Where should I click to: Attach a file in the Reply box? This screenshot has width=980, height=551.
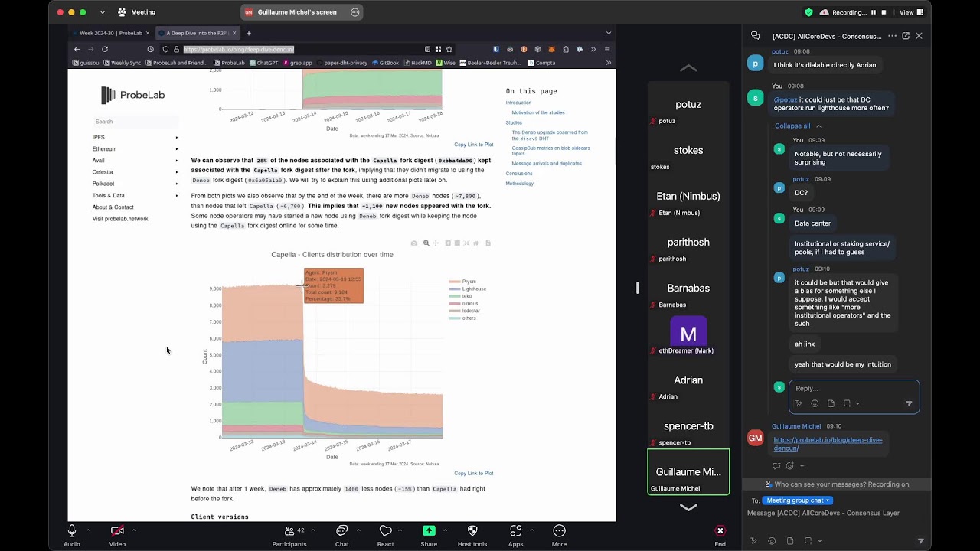coord(831,403)
